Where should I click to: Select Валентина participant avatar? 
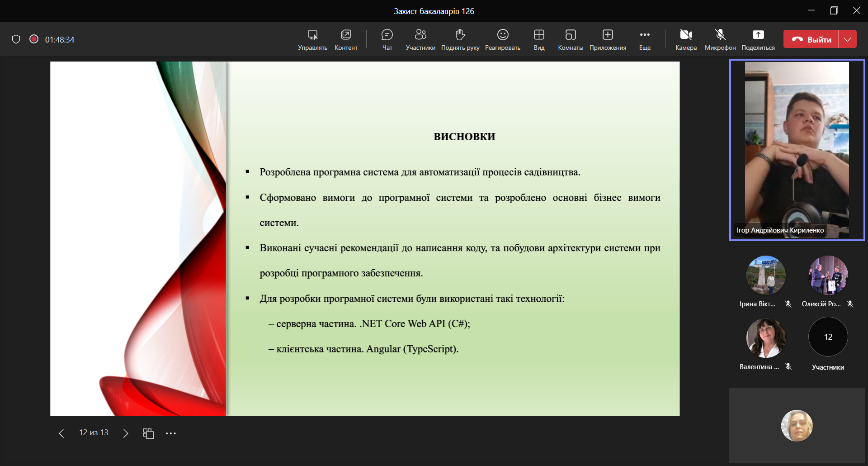[766, 338]
